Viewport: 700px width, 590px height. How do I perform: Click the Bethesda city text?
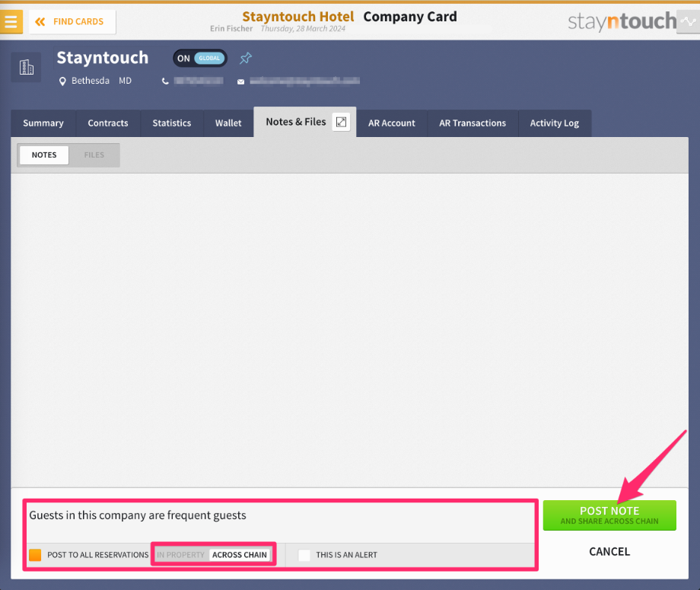click(x=91, y=81)
